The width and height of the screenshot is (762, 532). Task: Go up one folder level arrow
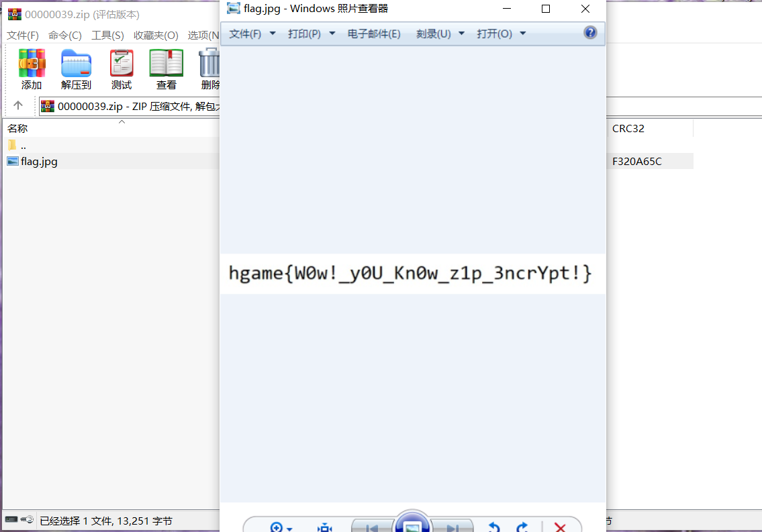tap(18, 105)
